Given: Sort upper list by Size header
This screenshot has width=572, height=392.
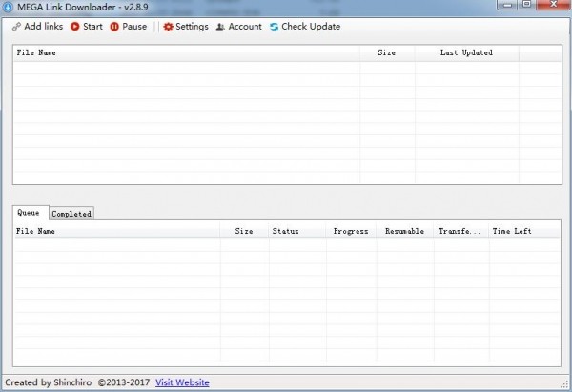Looking at the screenshot, I should pos(387,52).
